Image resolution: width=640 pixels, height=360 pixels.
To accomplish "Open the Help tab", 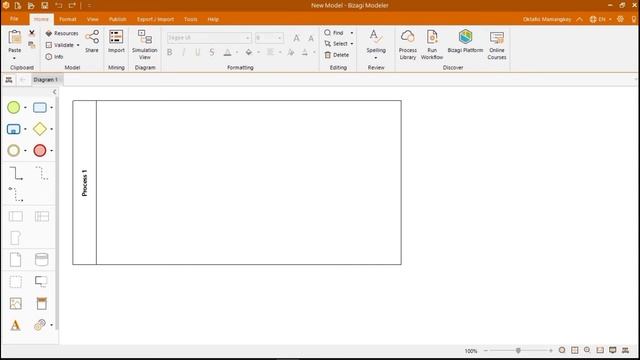I will pyautogui.click(x=213, y=19).
